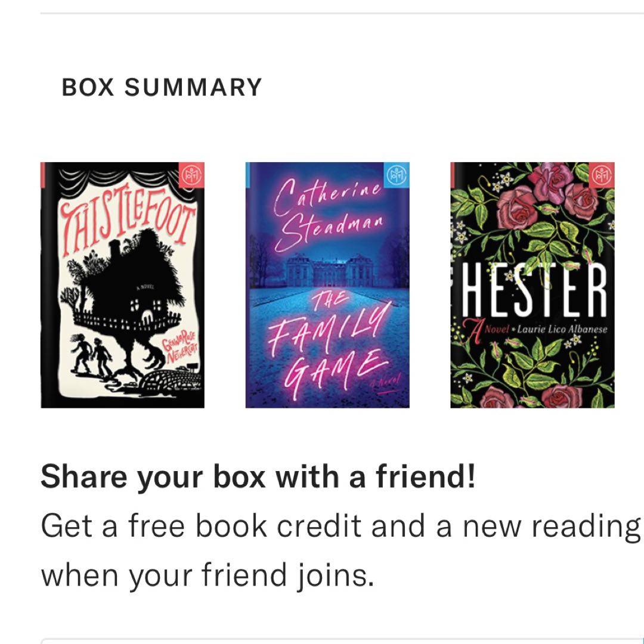
Task: Click the 'Get a free book credit' text
Action: click(x=200, y=527)
